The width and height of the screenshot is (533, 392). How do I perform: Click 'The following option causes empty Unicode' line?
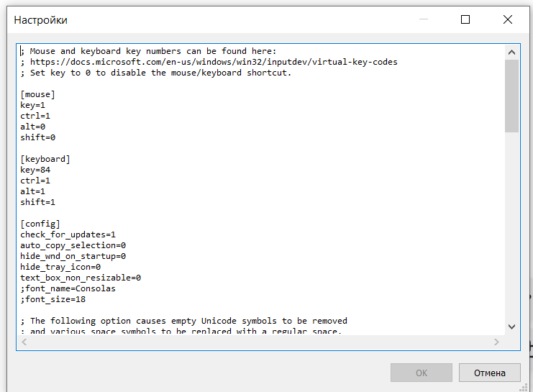(x=183, y=321)
